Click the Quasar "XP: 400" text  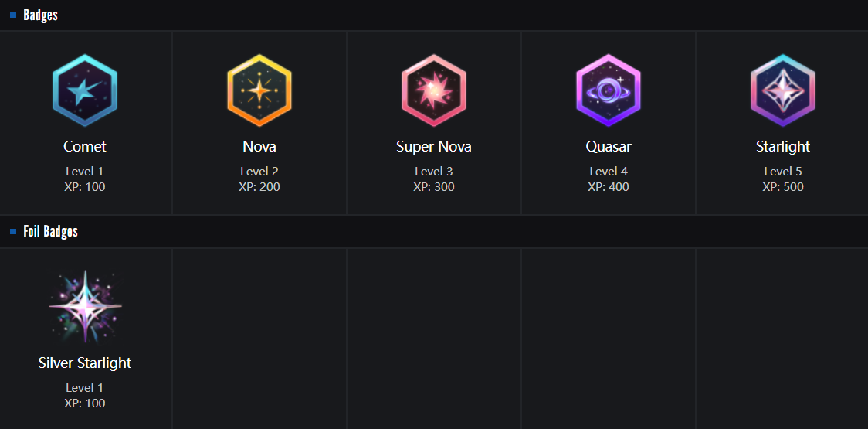coord(609,187)
